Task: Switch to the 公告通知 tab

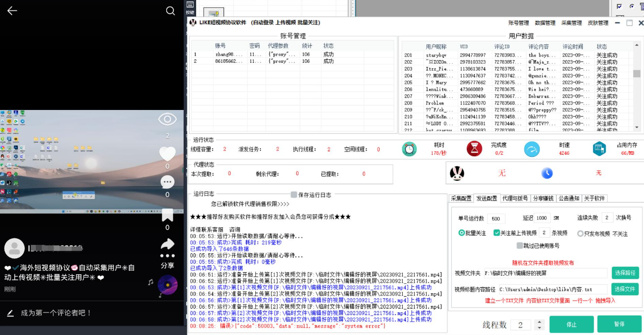Action: click(x=569, y=198)
